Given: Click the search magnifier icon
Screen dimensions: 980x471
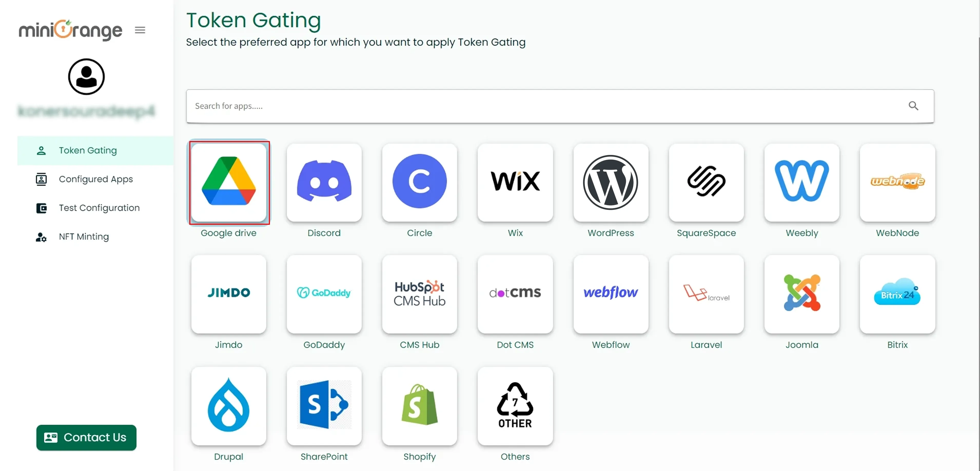Looking at the screenshot, I should [913, 106].
